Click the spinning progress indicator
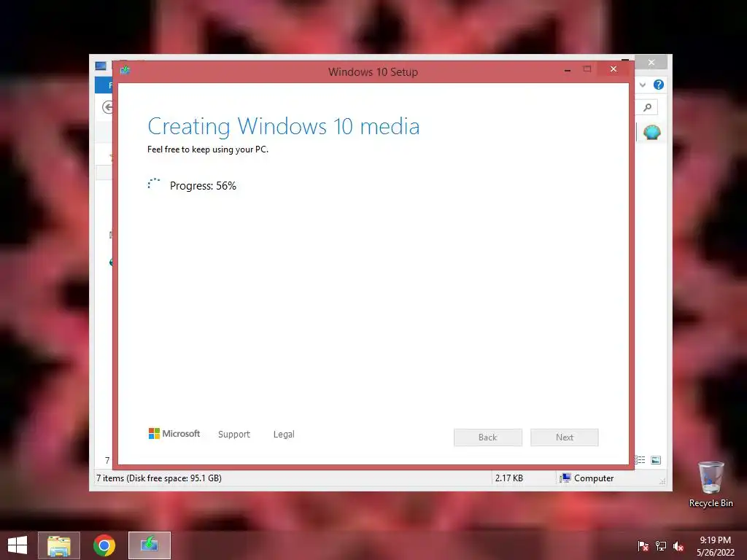The height and width of the screenshot is (560, 747). point(154,184)
